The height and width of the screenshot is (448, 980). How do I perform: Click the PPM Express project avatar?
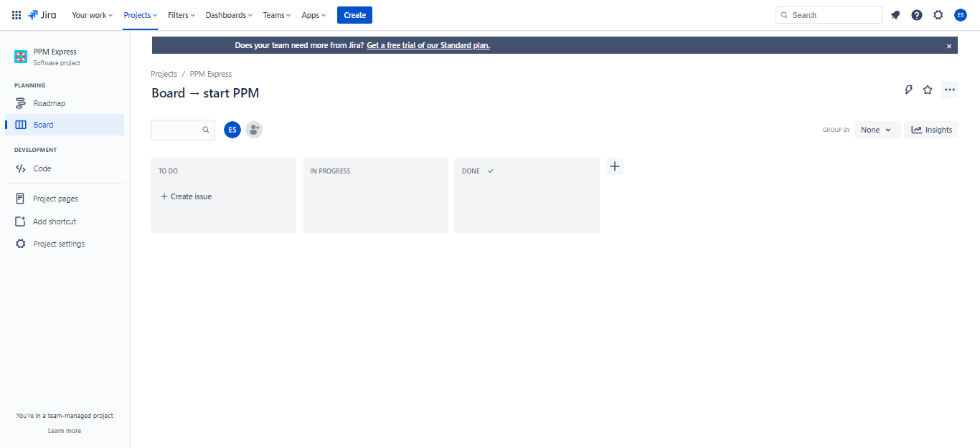(x=21, y=57)
